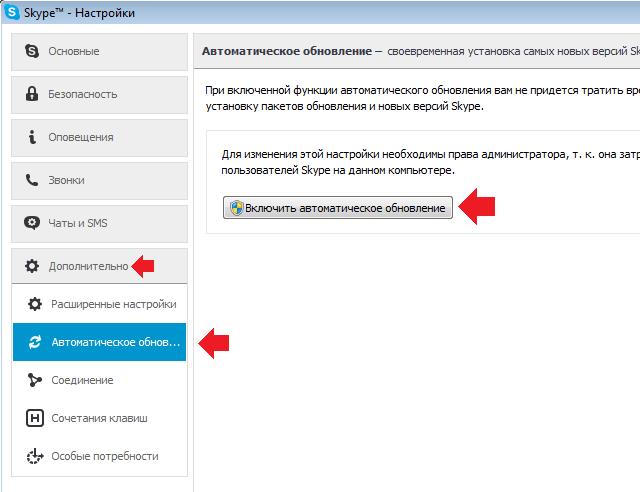Click the nodes icon beside Соединение
The image size is (640, 492).
[35, 380]
